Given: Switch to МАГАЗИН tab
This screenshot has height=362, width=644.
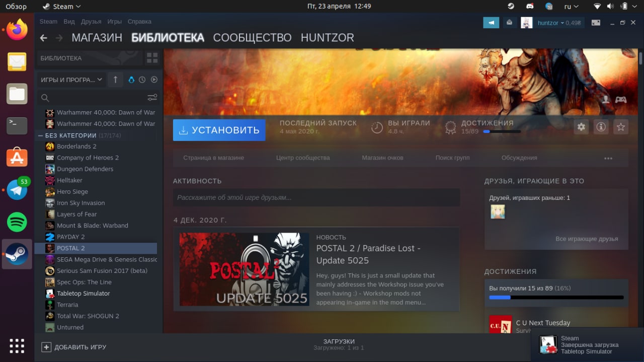Looking at the screenshot, I should 97,38.
